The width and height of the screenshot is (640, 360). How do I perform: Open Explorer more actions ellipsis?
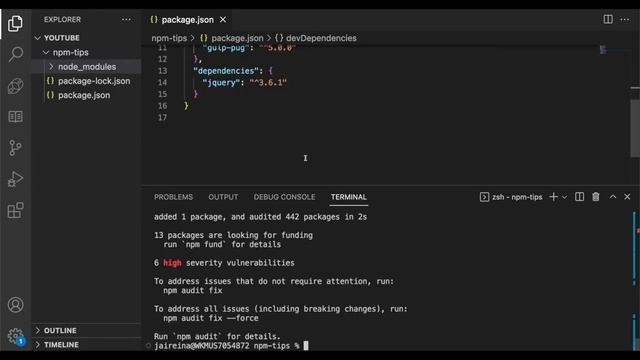pyautogui.click(x=127, y=20)
